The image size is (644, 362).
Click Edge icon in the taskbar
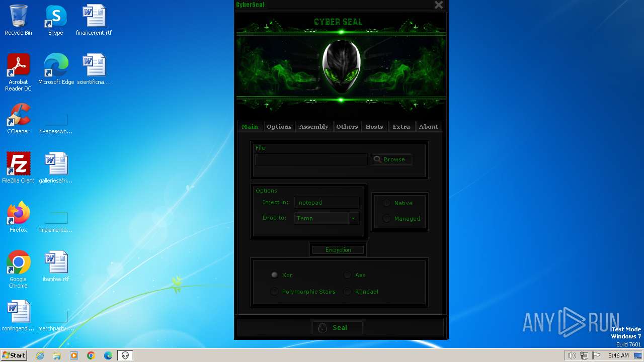[x=108, y=355]
